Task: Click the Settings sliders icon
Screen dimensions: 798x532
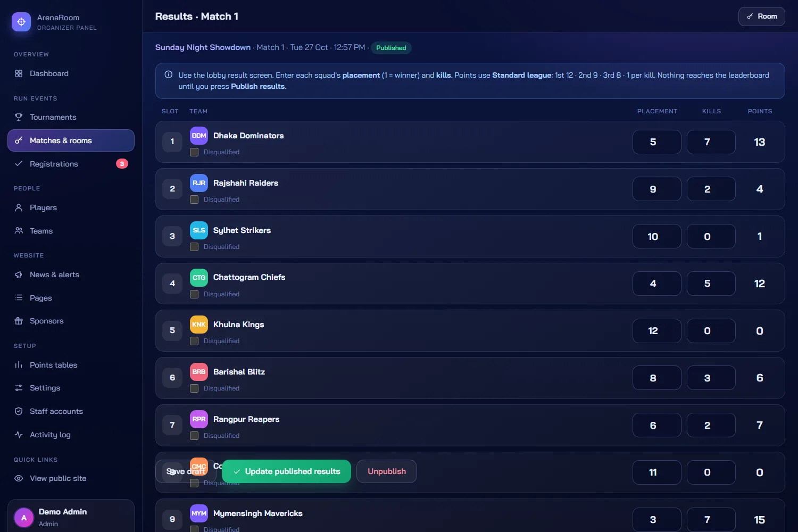Action: pos(19,388)
